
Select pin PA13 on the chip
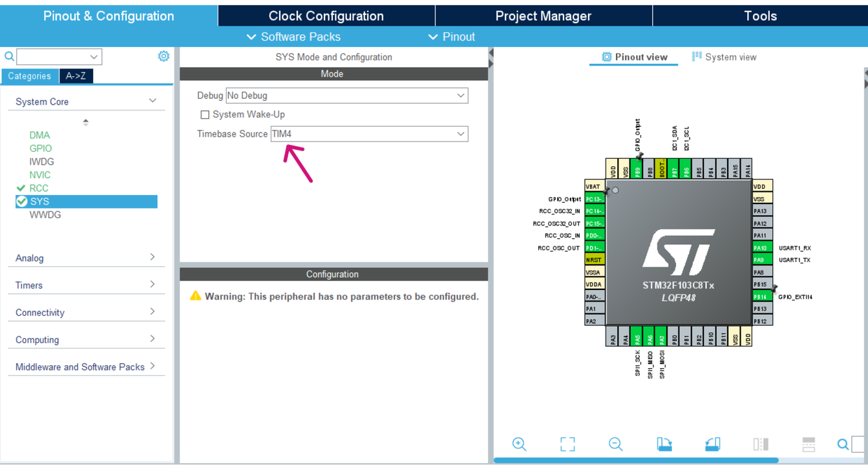[763, 211]
